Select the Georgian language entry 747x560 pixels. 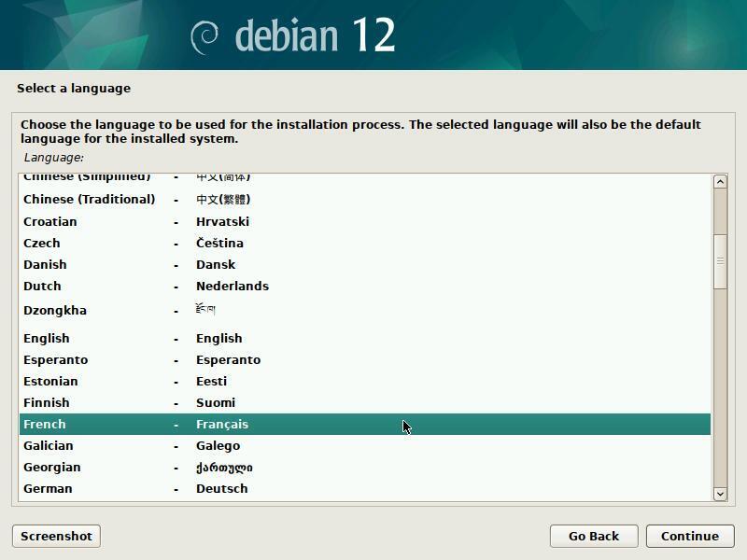pos(52,467)
